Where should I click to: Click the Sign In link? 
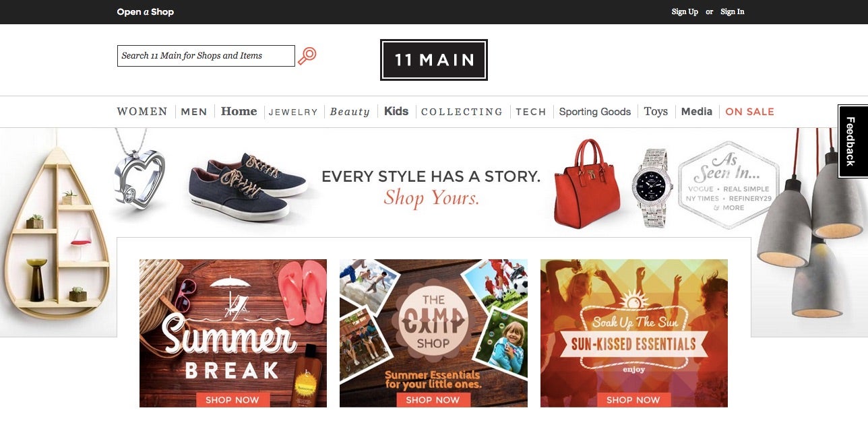[733, 11]
